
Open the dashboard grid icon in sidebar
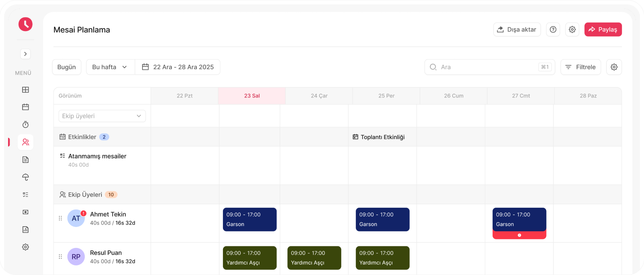click(x=25, y=90)
